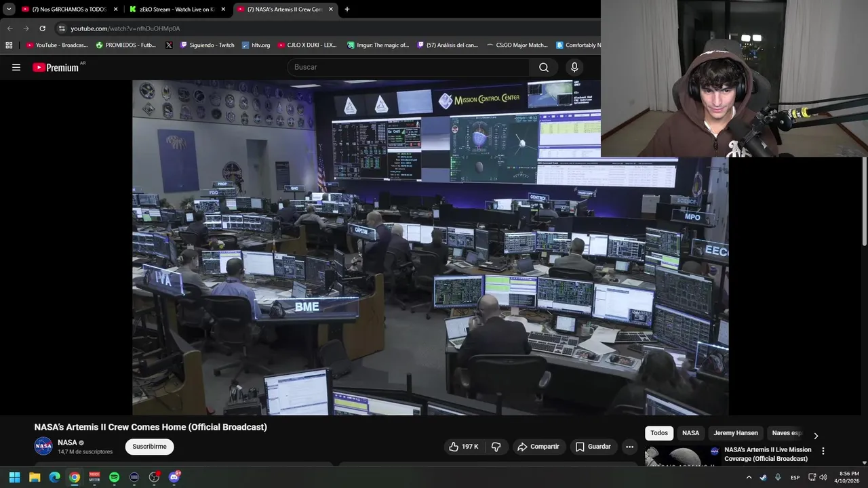868x488 pixels.
Task: Show more topic chips with right chevron
Action: pyautogui.click(x=816, y=436)
